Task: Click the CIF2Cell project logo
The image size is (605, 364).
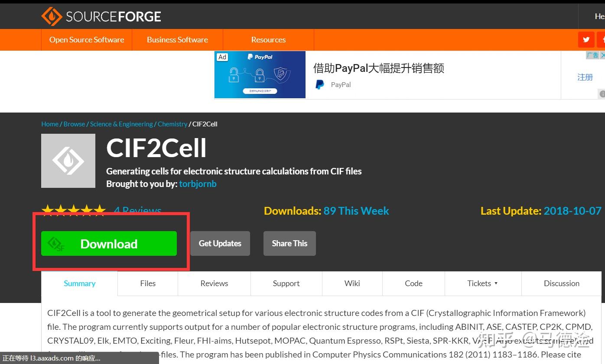Action: pos(68,161)
